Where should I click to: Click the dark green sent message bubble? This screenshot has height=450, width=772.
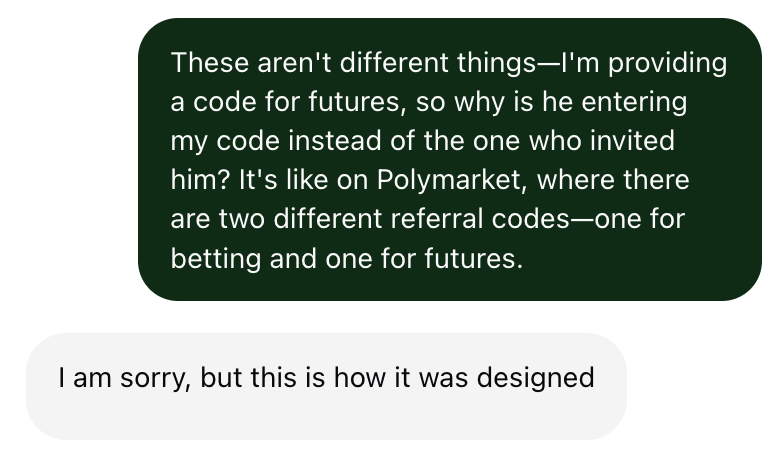click(x=450, y=159)
